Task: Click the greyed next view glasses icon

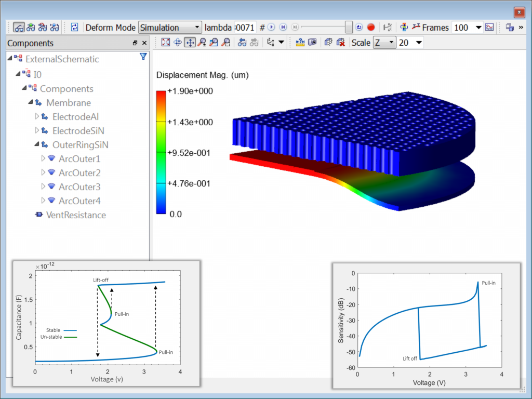Action: coord(254,43)
